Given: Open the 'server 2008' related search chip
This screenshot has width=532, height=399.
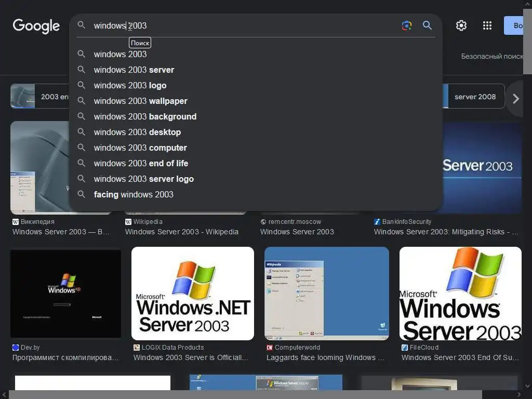Looking at the screenshot, I should (475, 97).
